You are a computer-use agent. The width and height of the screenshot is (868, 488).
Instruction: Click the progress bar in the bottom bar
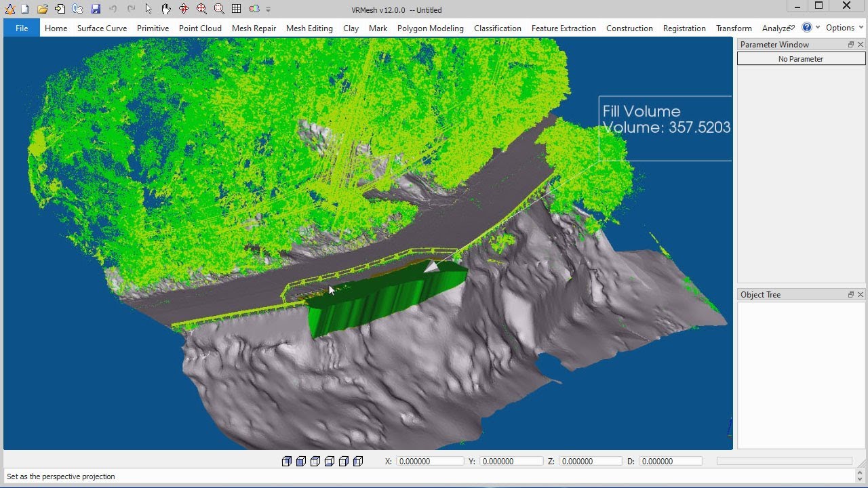[785, 461]
